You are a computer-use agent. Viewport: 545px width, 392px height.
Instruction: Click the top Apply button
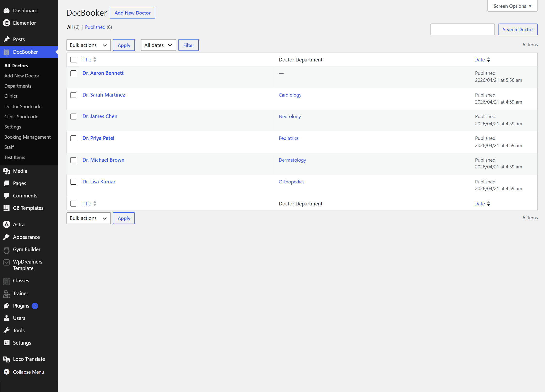pos(124,45)
